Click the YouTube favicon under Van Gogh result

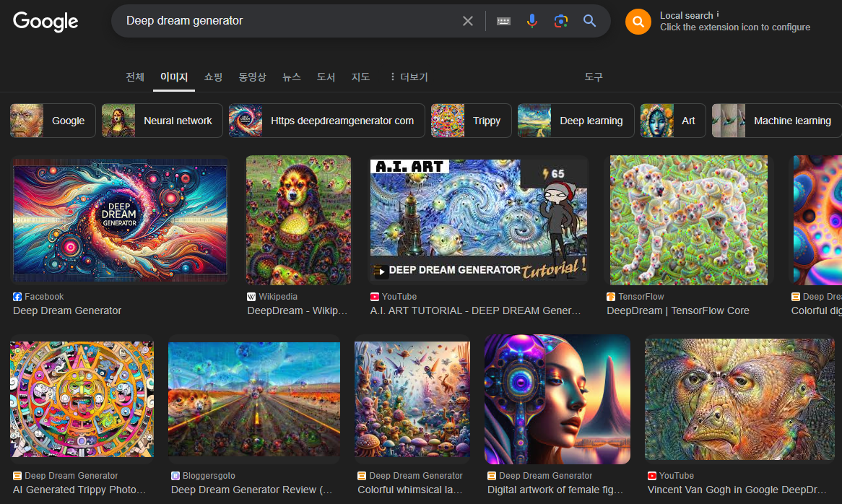[x=652, y=476]
